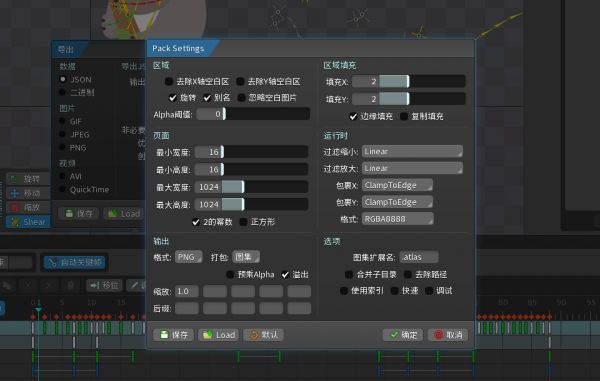Image resolution: width=600 pixels, height=381 pixels.
Task: Click the 图集扩展名 .atlas input field
Action: [x=419, y=257]
